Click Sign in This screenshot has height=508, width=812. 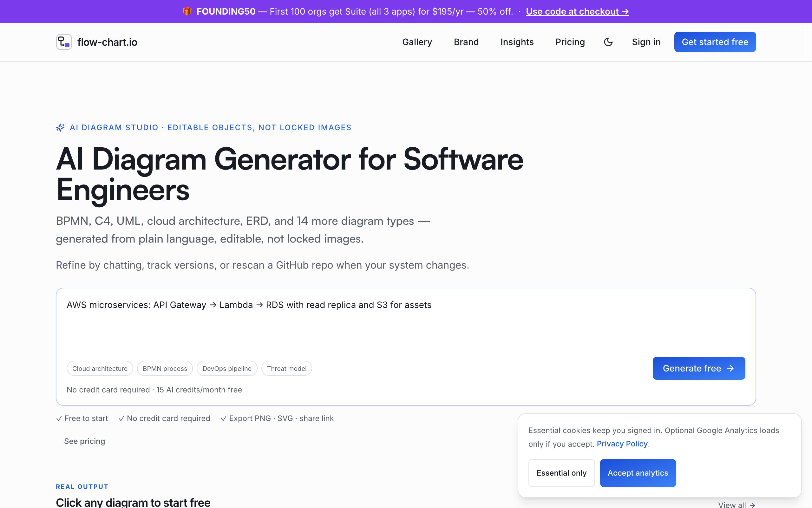646,42
